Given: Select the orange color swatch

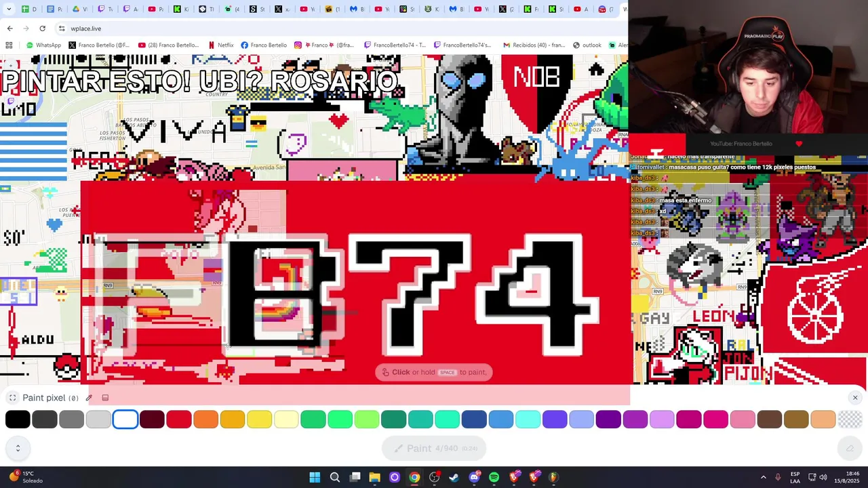Looking at the screenshot, I should pyautogui.click(x=205, y=420).
